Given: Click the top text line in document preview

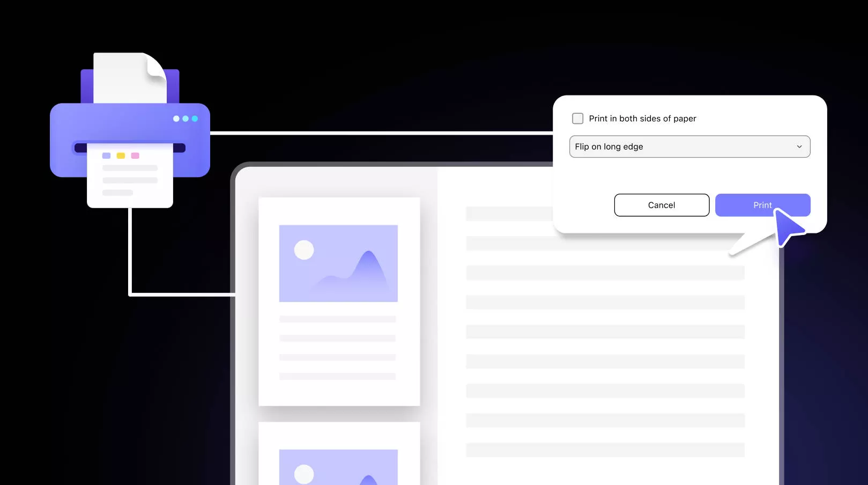Looking at the screenshot, I should click(508, 214).
